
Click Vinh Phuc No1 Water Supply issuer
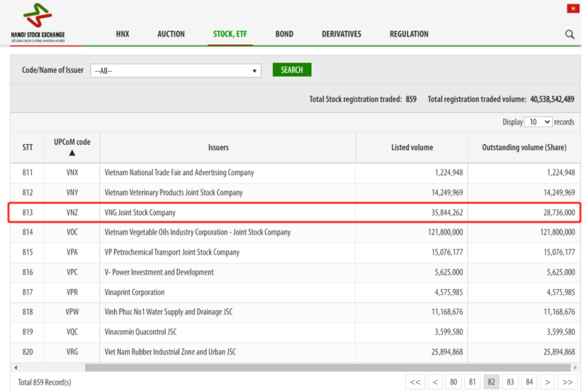168,312
